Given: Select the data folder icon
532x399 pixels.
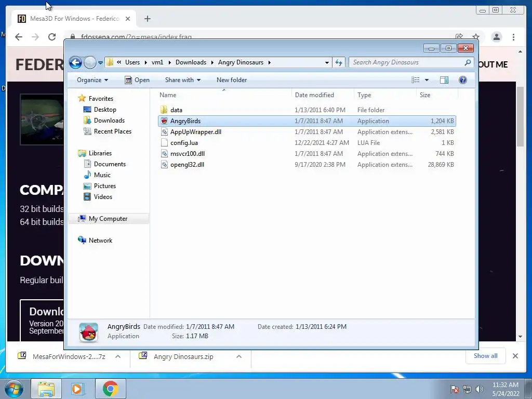Looking at the screenshot, I should click(x=164, y=110).
